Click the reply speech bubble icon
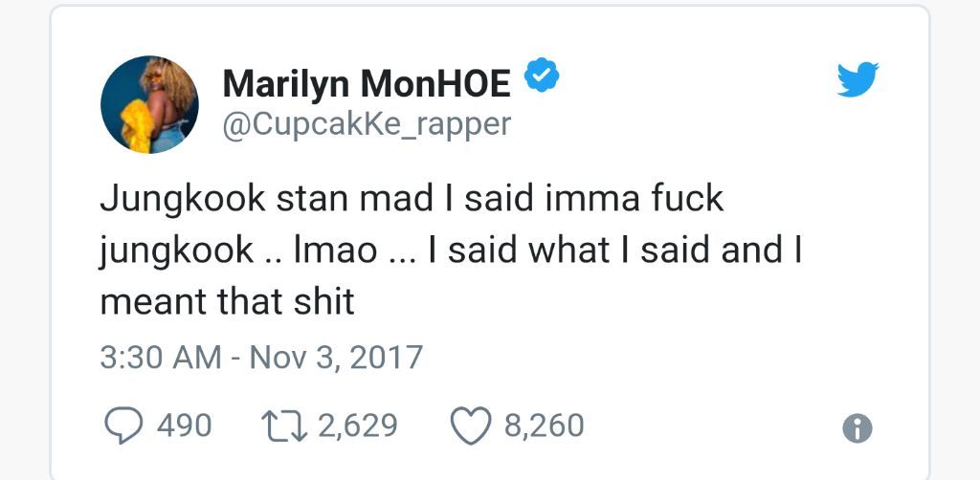Image resolution: width=980 pixels, height=480 pixels. pos(123,426)
